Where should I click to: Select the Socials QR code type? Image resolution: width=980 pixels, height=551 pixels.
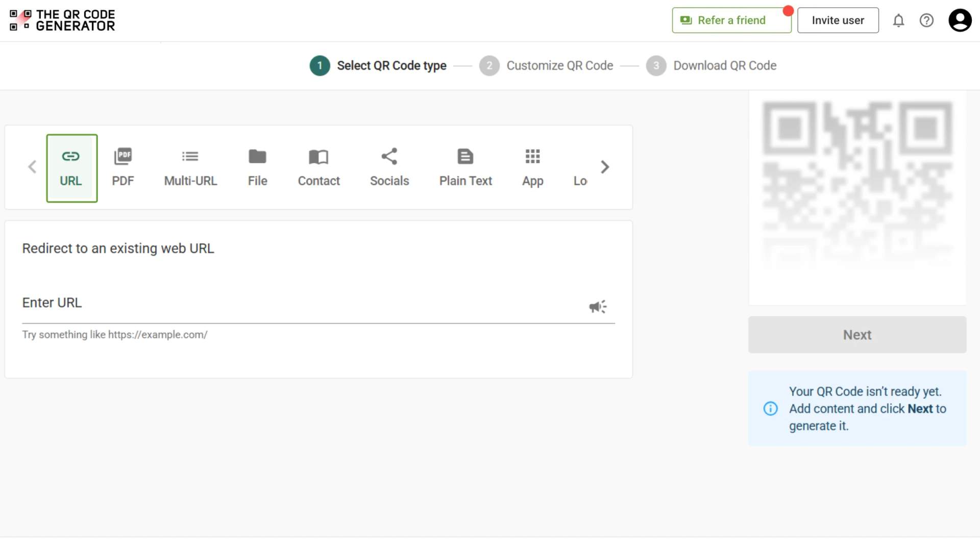click(x=389, y=168)
